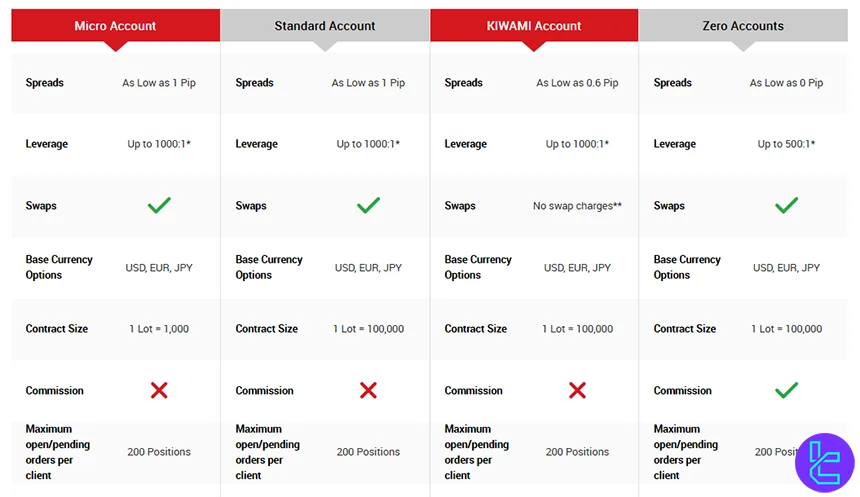
Task: Click green Swaps checkmark under Standard Account
Action: point(368,205)
